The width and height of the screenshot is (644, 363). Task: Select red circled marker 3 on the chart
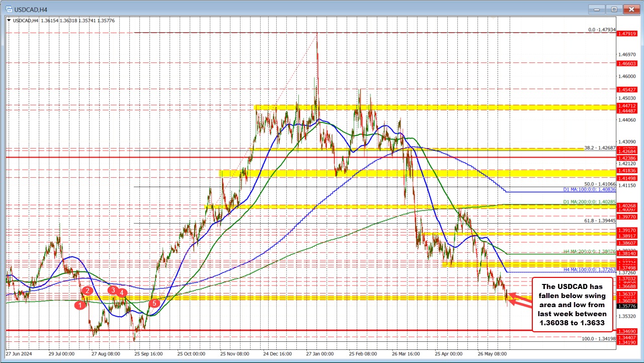coord(113,291)
